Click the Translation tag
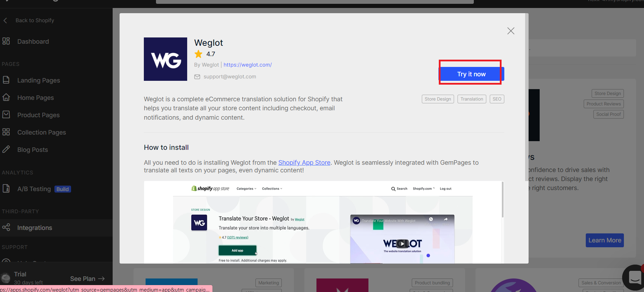Image resolution: width=644 pixels, height=292 pixels. click(x=472, y=99)
